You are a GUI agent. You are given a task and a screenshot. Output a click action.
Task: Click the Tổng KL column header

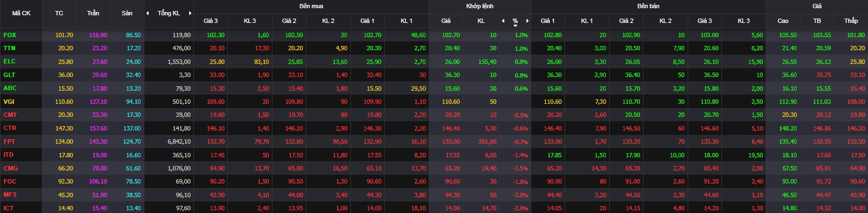pos(168,13)
